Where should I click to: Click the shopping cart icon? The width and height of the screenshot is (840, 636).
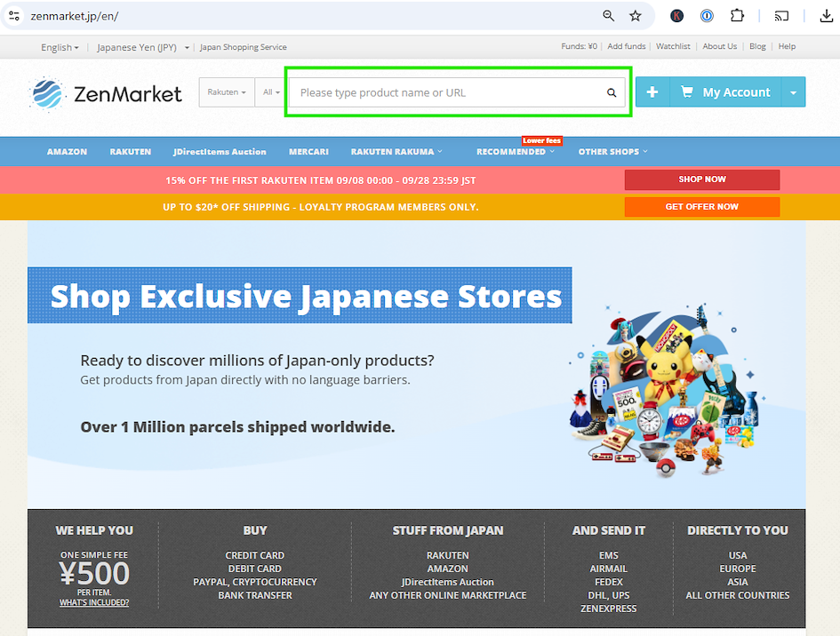[x=686, y=91]
